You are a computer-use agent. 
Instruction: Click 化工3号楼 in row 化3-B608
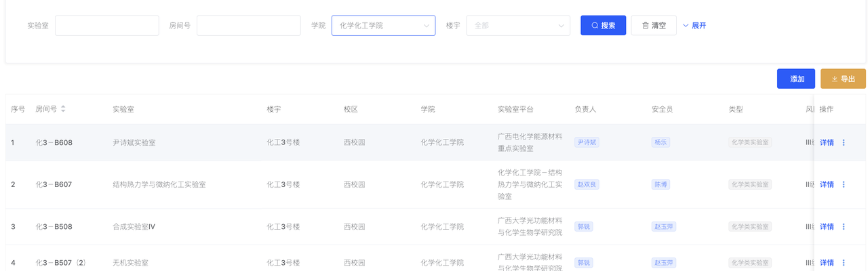[283, 142]
